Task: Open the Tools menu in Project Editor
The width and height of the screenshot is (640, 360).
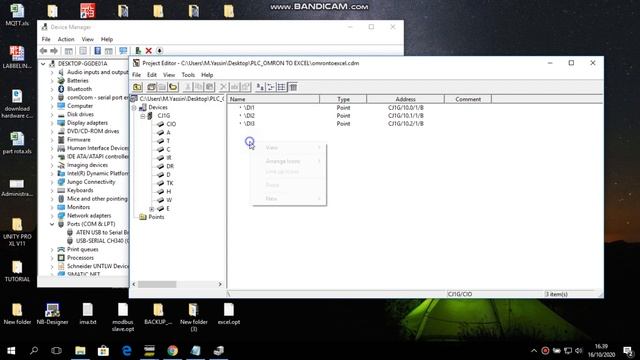Action: (188, 75)
